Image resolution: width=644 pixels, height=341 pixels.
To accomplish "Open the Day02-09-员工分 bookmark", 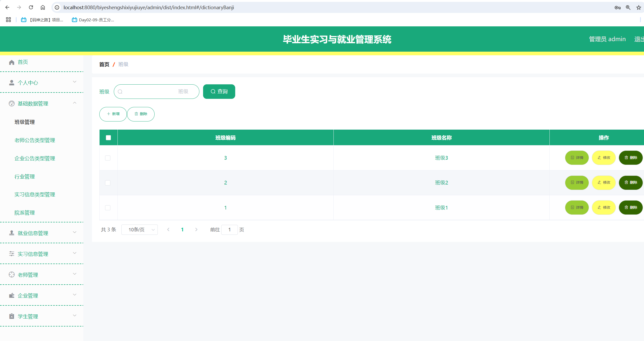I will point(93,20).
